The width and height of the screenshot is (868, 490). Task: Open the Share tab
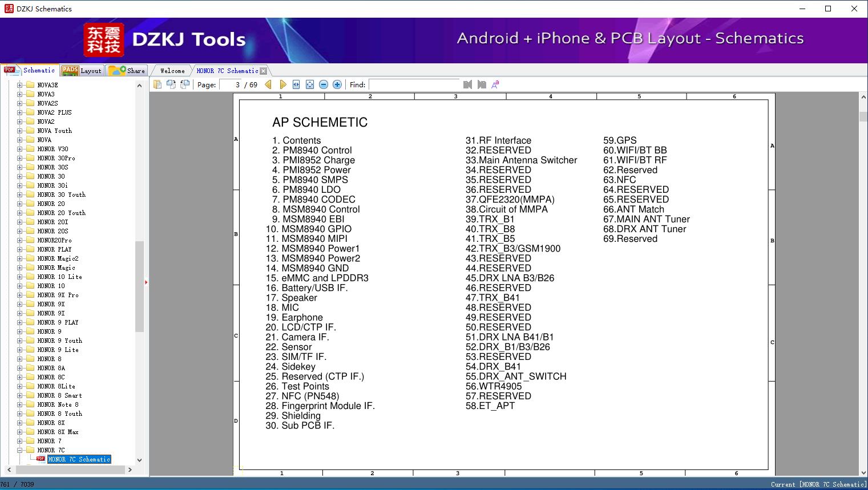(x=127, y=71)
